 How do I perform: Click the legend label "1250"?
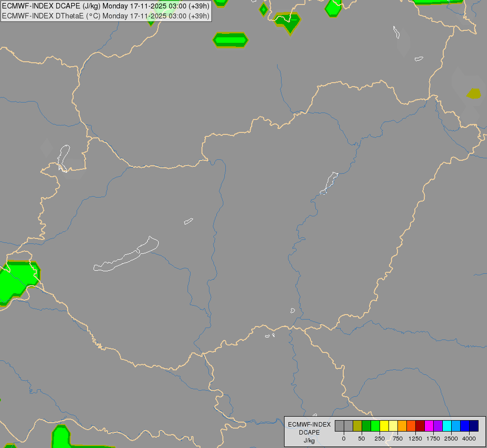point(415,439)
